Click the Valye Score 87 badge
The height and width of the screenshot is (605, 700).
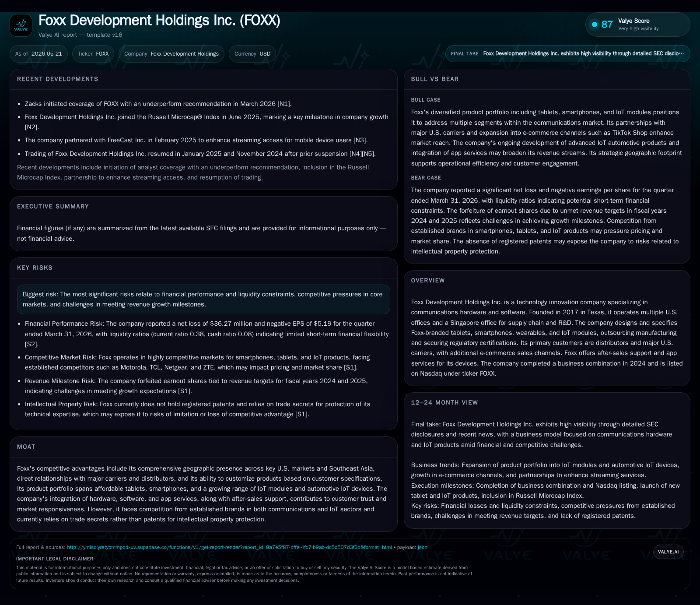tap(637, 25)
